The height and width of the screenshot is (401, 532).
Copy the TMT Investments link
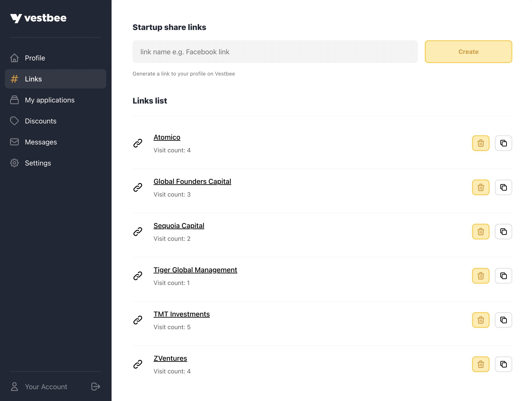tap(503, 320)
